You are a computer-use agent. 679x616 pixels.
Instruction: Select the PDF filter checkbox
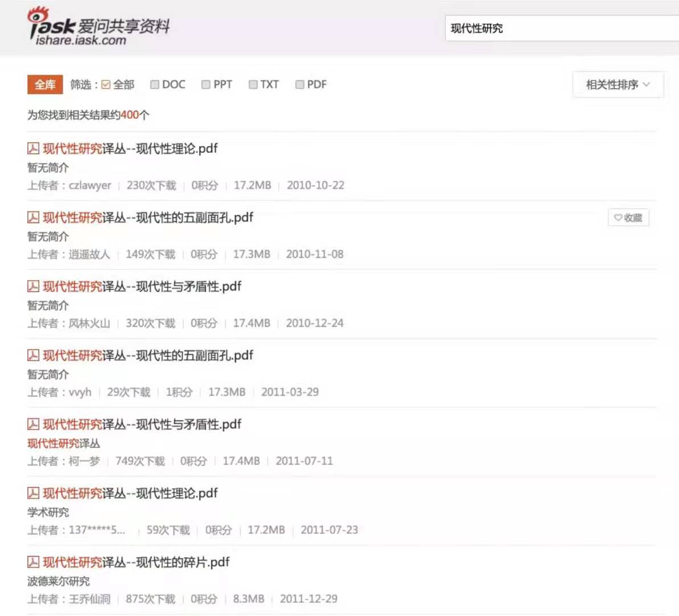(299, 84)
